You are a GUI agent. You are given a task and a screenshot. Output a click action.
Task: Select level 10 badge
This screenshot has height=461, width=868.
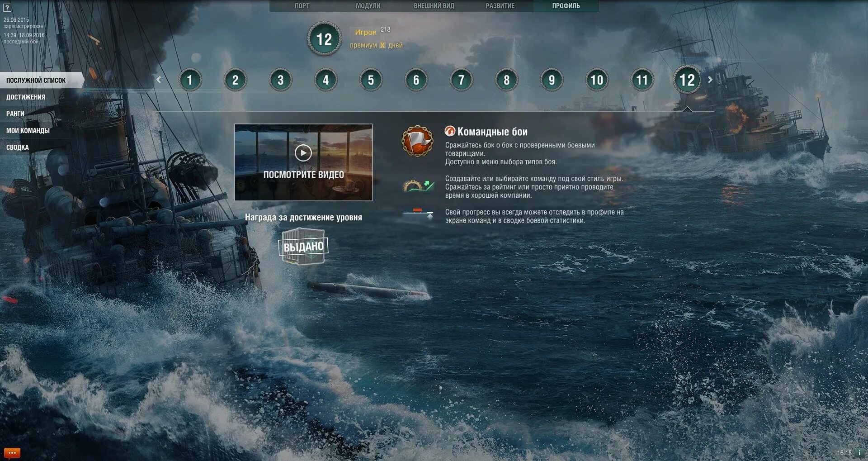pyautogui.click(x=597, y=80)
